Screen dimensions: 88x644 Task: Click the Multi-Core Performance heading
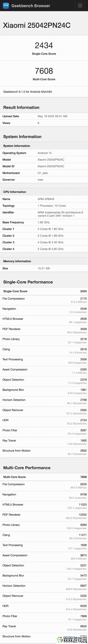pyautogui.click(x=27, y=468)
